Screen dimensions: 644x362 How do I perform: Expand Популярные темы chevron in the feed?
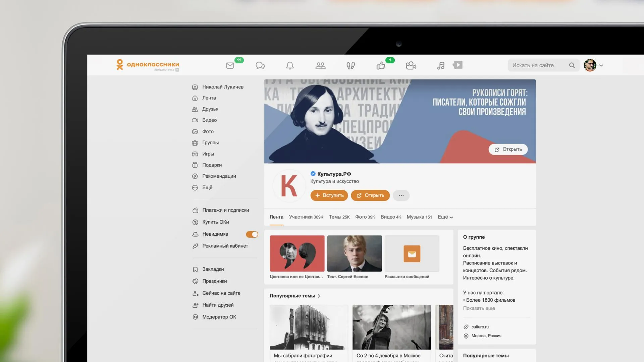pos(319,296)
